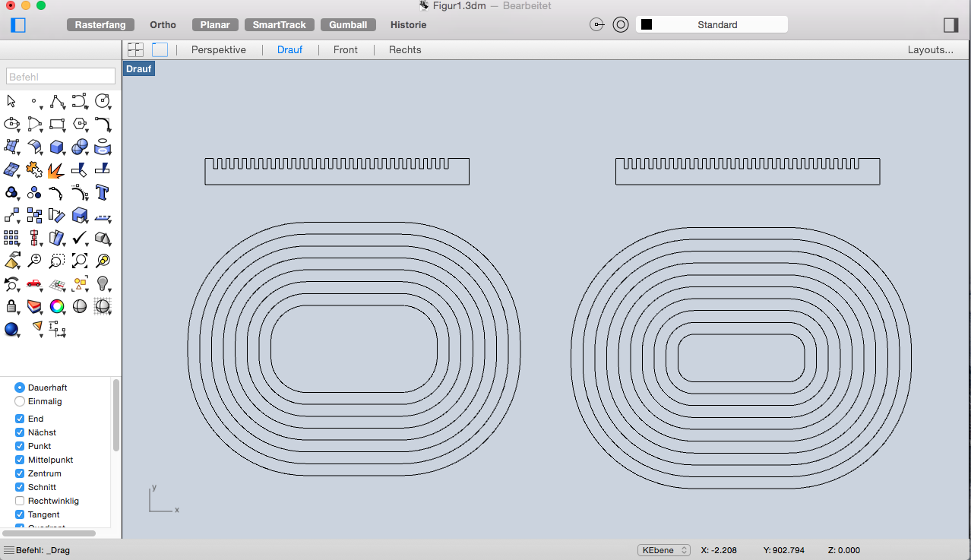Choose the Polyline tool
This screenshot has height=560, width=971.
tap(56, 101)
